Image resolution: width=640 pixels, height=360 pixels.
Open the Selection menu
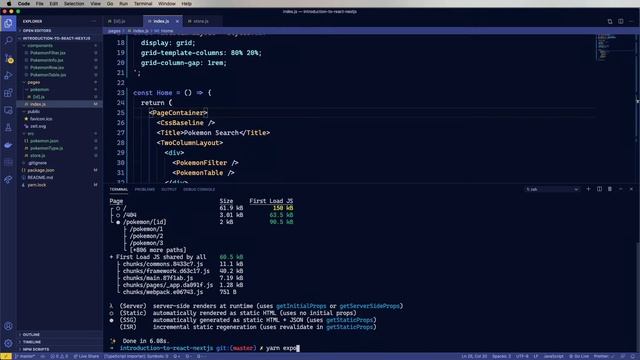coord(74,4)
